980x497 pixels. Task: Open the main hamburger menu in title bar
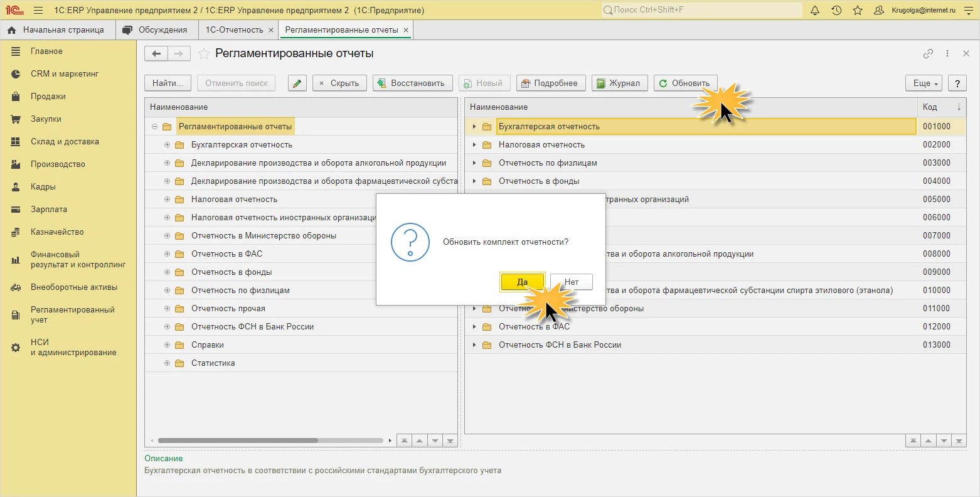[x=38, y=11]
